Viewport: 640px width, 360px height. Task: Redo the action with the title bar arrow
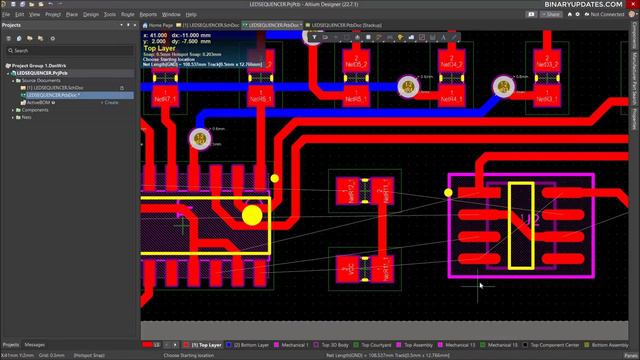tap(60, 4)
